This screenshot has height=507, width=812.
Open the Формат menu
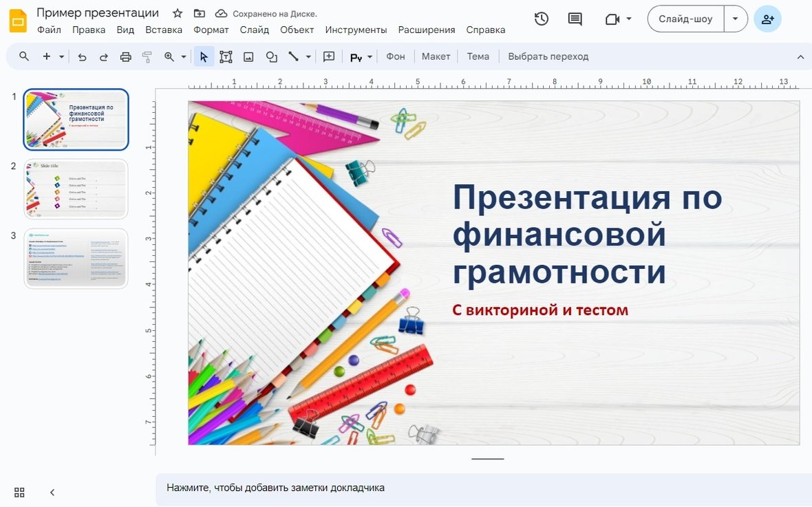coord(211,30)
